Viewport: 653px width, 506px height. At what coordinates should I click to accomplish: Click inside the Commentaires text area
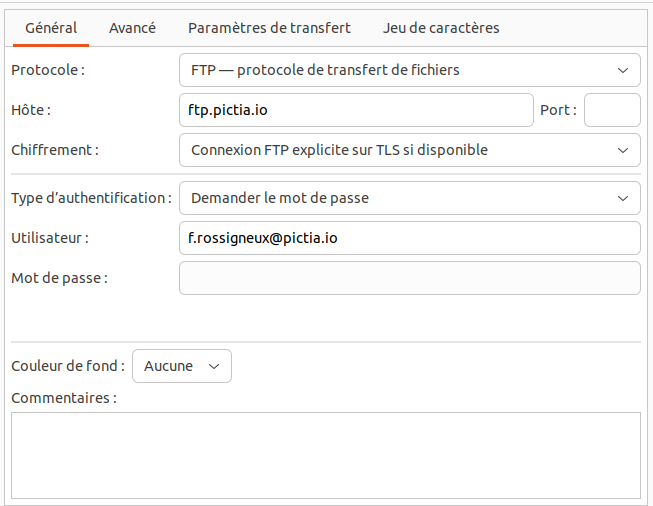click(325, 455)
